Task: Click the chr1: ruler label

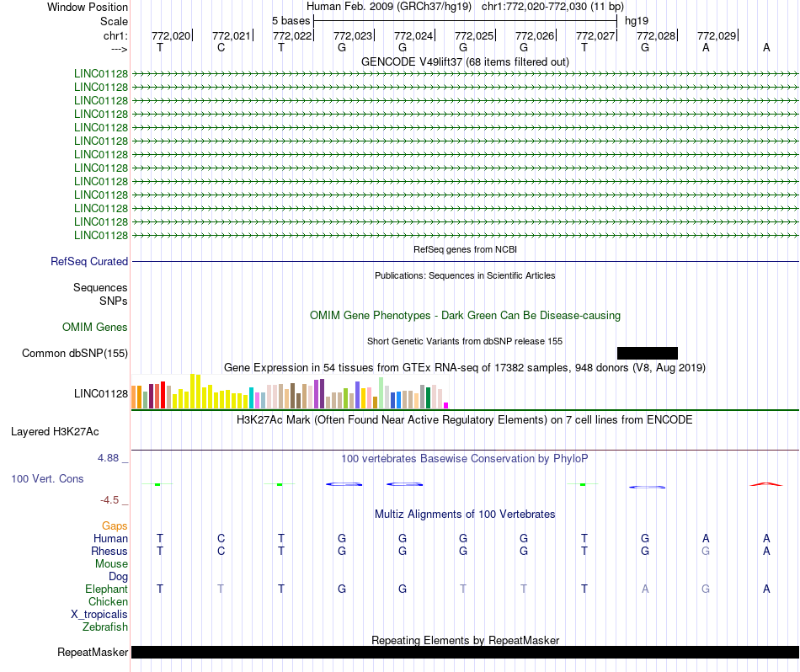Action: (x=115, y=35)
